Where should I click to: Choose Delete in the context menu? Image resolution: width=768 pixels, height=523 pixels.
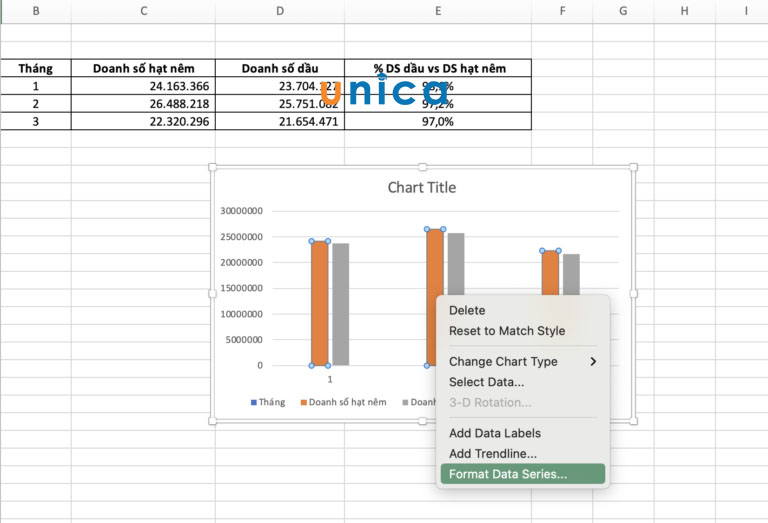[467, 310]
